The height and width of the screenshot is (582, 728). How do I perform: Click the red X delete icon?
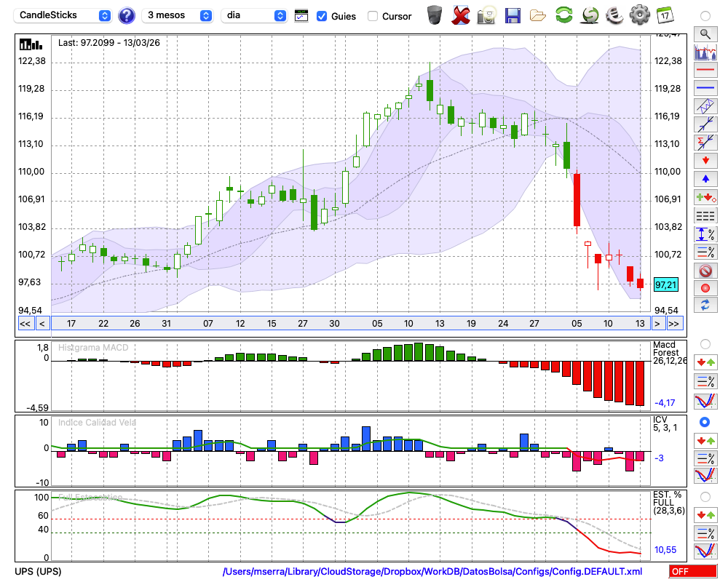[461, 15]
